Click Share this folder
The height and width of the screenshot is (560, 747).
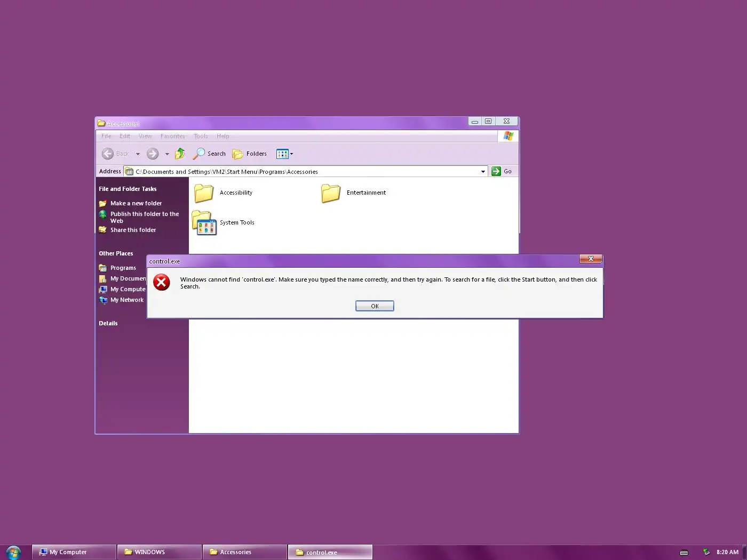(133, 230)
